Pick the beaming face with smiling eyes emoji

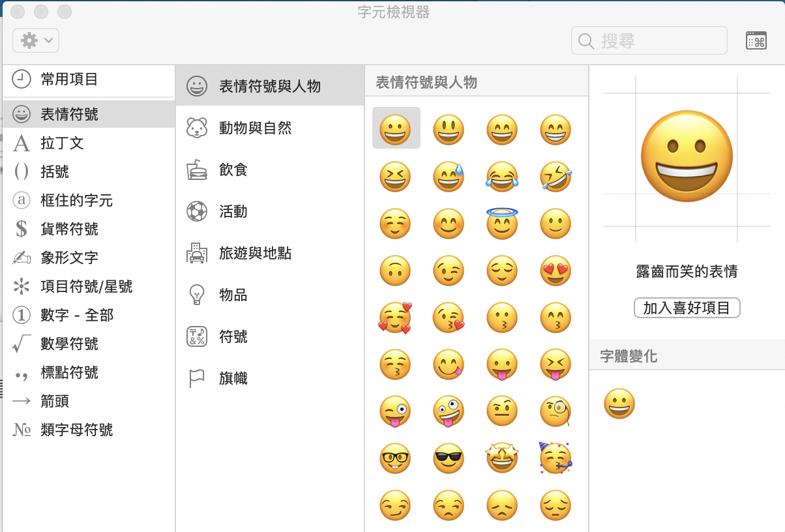(556, 129)
